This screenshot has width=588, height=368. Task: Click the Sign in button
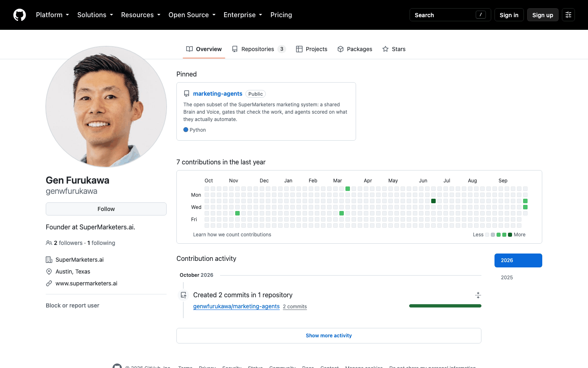tap(509, 15)
